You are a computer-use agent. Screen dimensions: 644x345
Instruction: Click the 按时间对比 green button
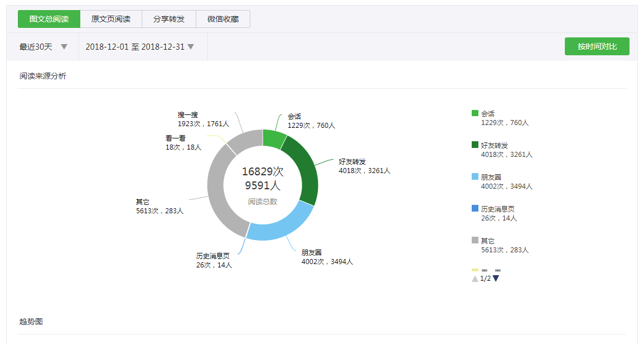click(597, 46)
